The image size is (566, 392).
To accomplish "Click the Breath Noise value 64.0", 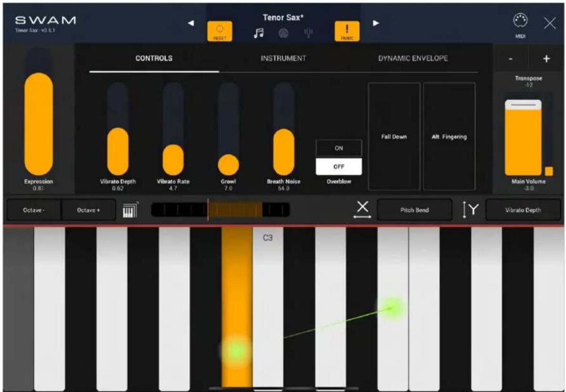I will click(x=283, y=188).
